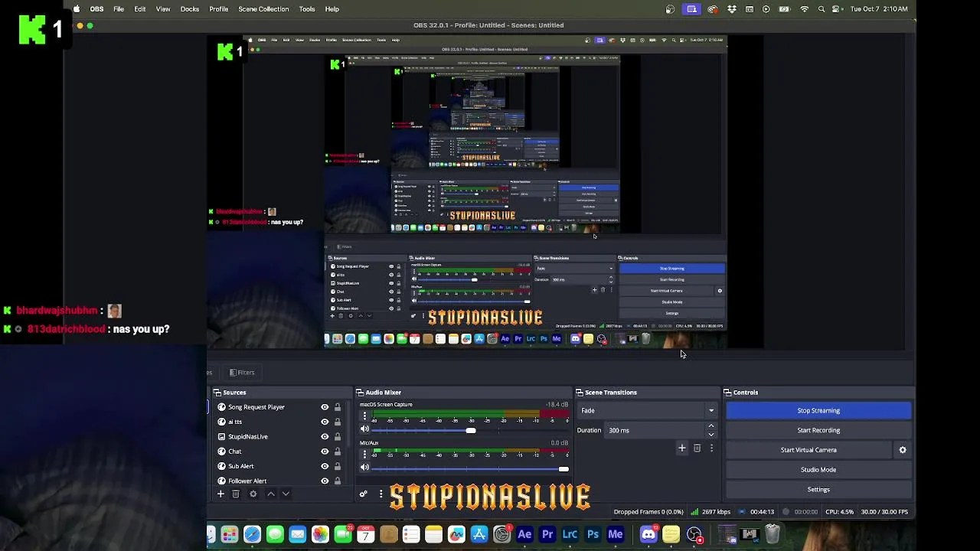980x551 pixels.
Task: Open OBS Settings button
Action: [x=818, y=490]
